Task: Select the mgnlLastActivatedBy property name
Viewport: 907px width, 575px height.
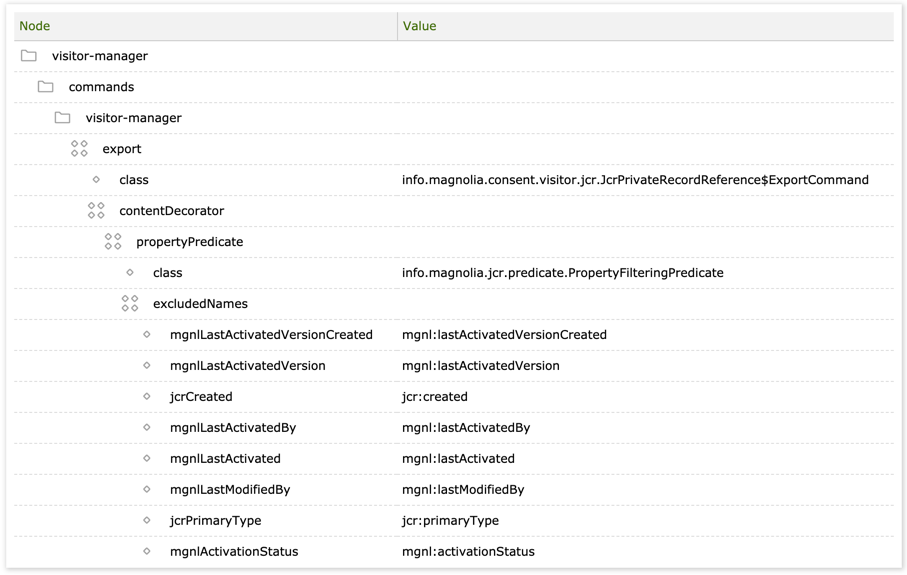Action: (233, 428)
